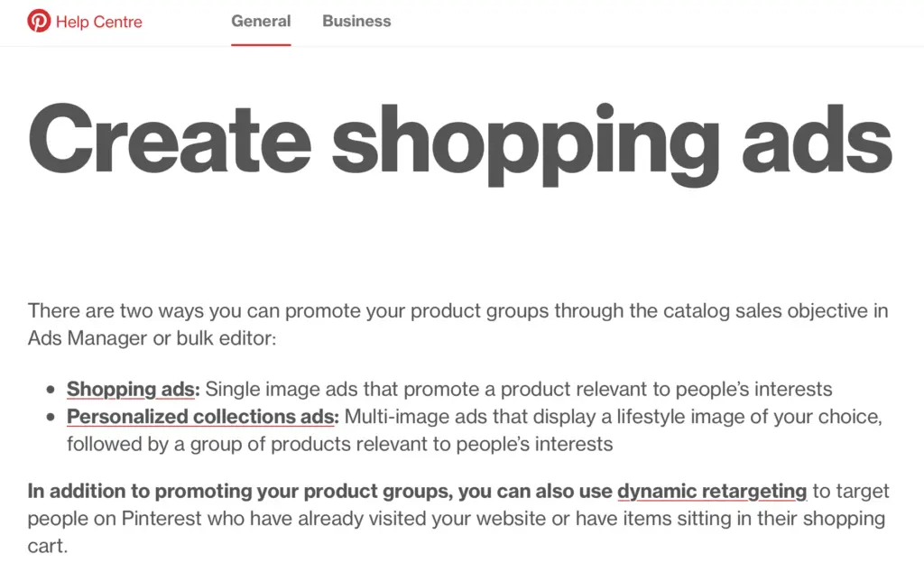Open the Shopping ads link
This screenshot has width=924, height=581.
click(130, 390)
